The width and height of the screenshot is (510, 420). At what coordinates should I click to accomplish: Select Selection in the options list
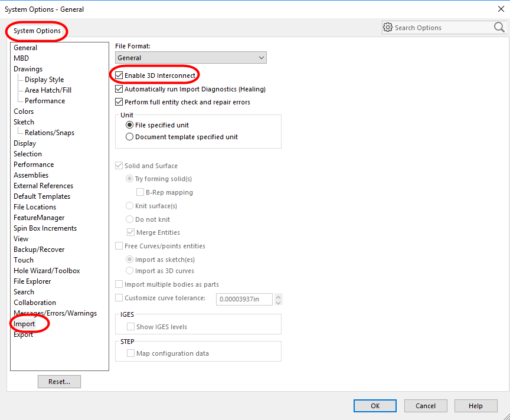(28, 154)
